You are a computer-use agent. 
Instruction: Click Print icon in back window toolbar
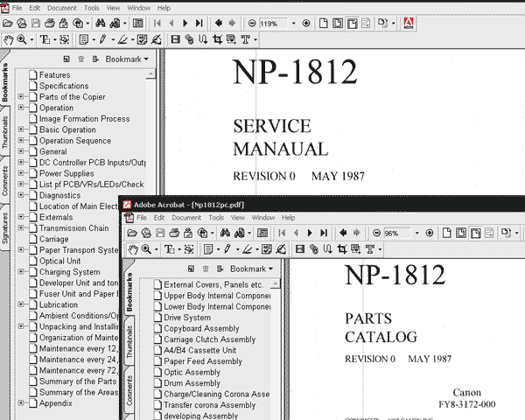click(50, 24)
